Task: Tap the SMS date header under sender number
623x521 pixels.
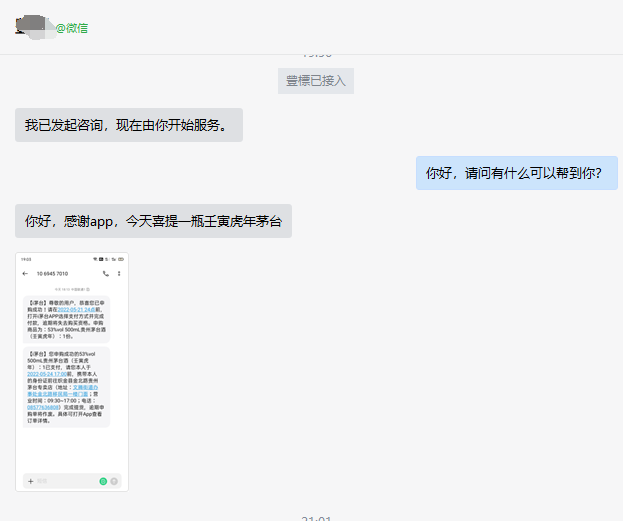Action: click(x=72, y=289)
